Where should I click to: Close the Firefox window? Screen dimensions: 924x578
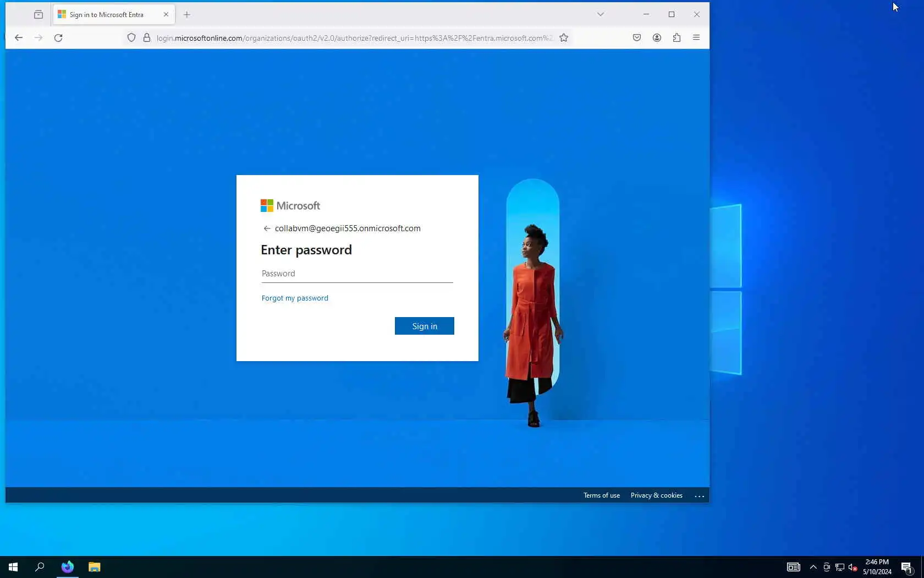pos(697,14)
